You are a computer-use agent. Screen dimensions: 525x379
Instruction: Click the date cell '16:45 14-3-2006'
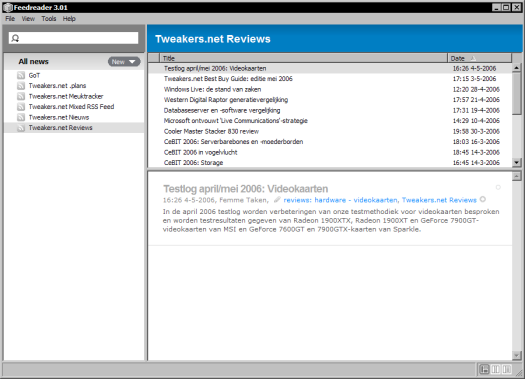point(476,163)
